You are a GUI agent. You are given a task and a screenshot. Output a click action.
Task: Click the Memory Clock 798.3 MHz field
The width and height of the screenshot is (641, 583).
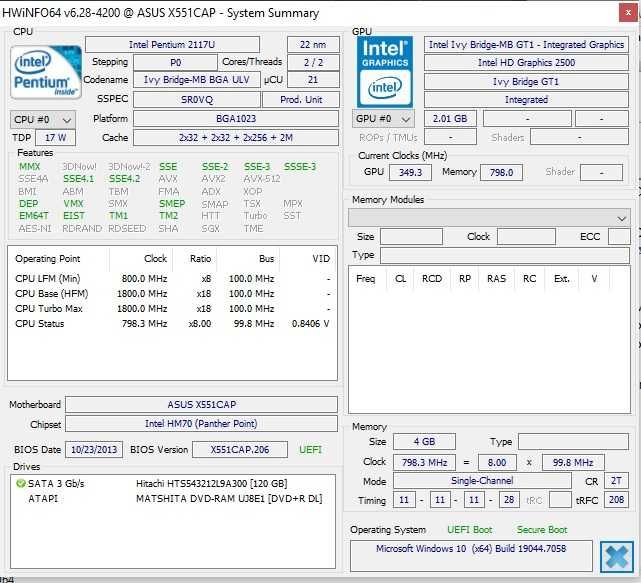[x=424, y=463]
